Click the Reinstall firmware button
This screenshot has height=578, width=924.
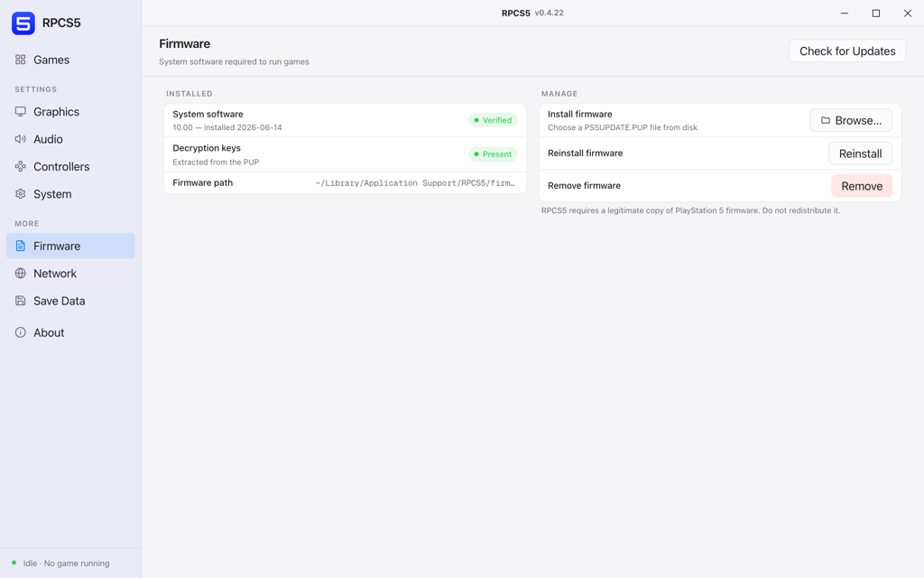point(860,154)
